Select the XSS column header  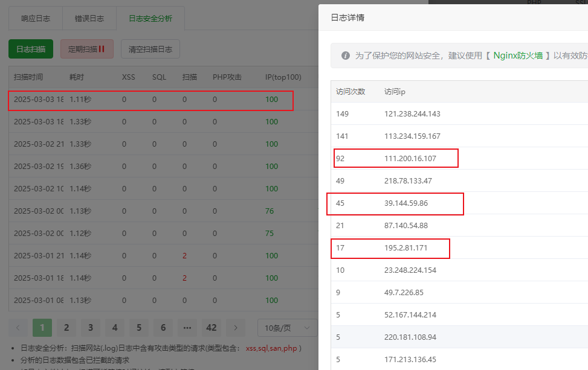point(128,77)
